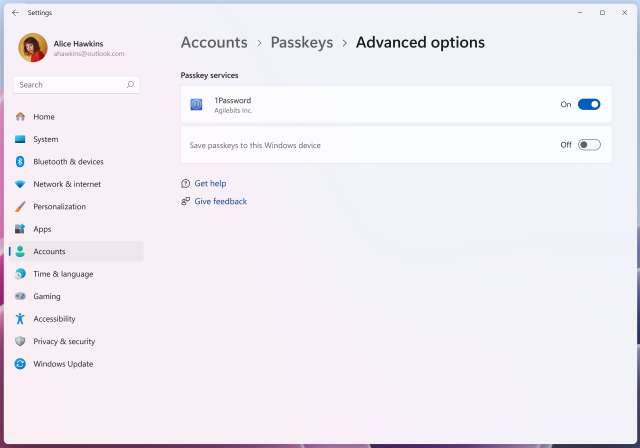Image resolution: width=640 pixels, height=448 pixels.
Task: Click the Accounts person icon
Action: coord(20,251)
